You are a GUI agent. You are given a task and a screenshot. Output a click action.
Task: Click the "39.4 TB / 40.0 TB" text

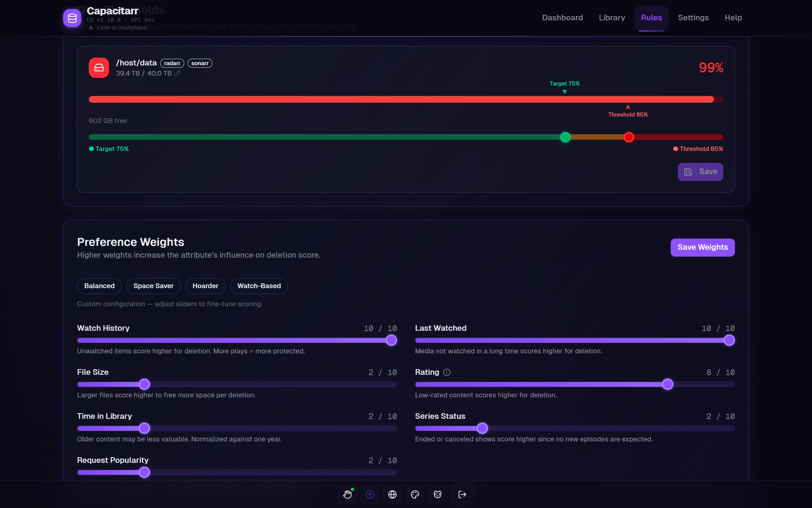pos(144,73)
